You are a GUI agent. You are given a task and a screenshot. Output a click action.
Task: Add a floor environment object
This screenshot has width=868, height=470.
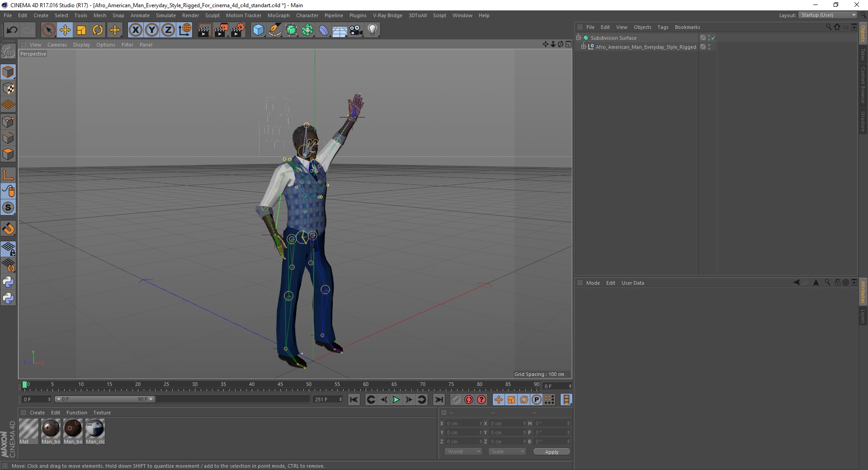[x=340, y=30]
